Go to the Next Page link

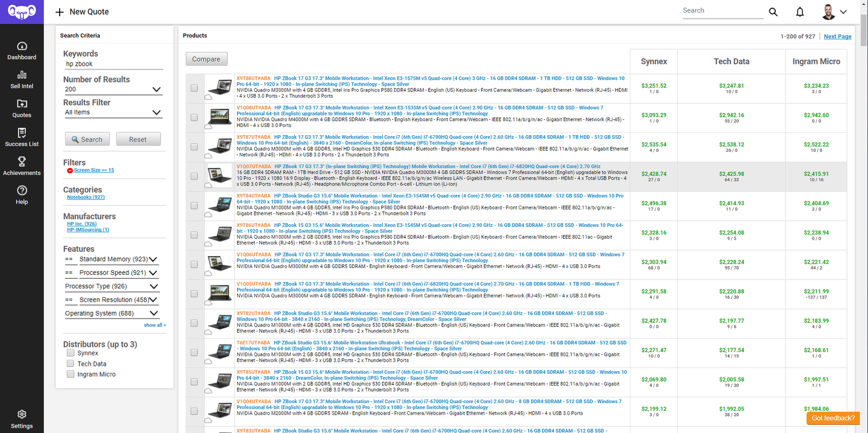(838, 36)
